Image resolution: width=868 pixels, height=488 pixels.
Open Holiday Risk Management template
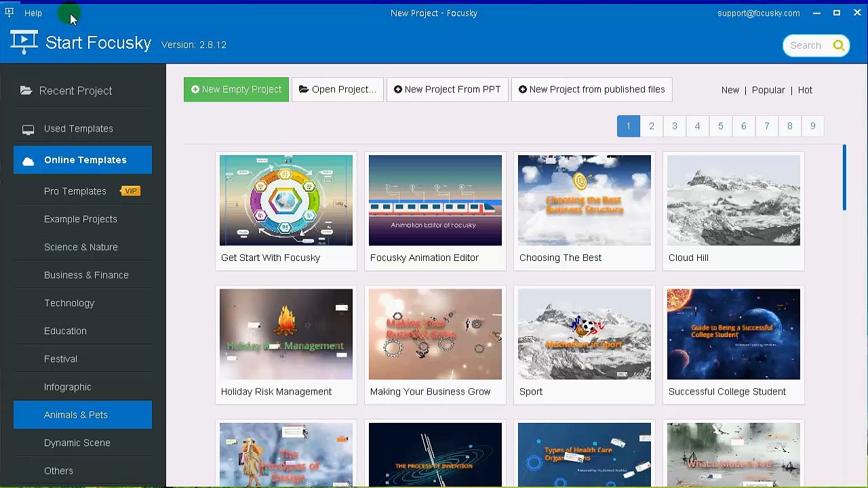pos(286,345)
